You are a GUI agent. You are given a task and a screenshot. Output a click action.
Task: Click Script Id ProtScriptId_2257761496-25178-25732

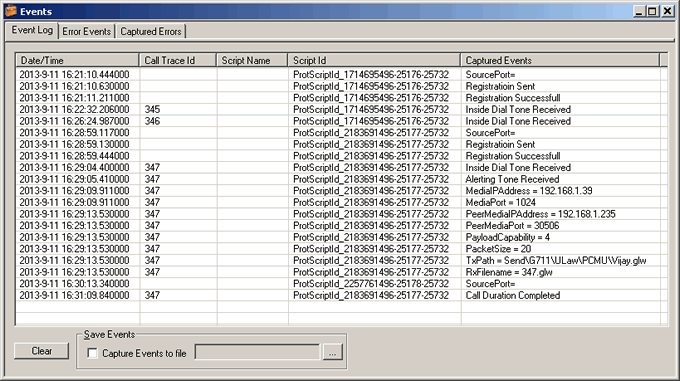pyautogui.click(x=371, y=283)
